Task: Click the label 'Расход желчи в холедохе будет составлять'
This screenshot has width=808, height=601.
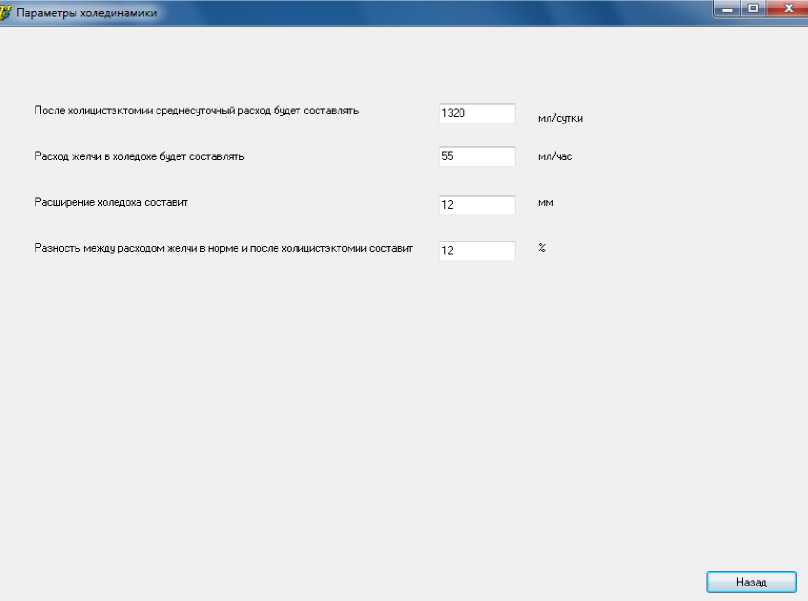Action: [x=139, y=156]
